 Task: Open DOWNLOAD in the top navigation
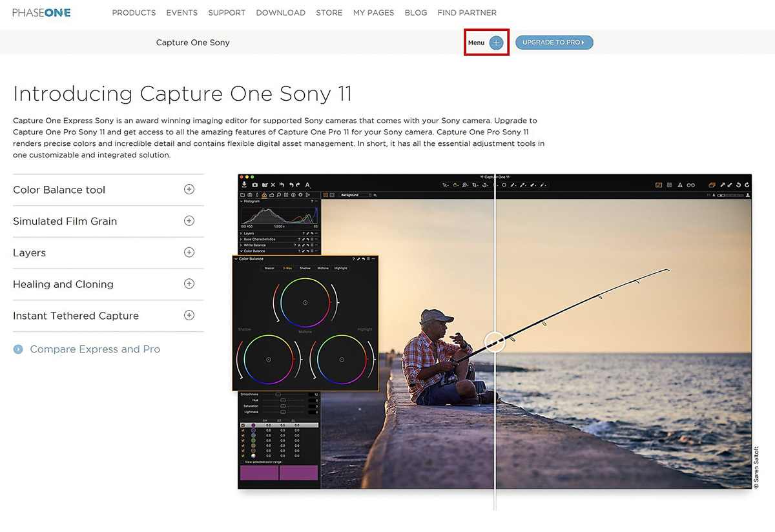pyautogui.click(x=281, y=12)
